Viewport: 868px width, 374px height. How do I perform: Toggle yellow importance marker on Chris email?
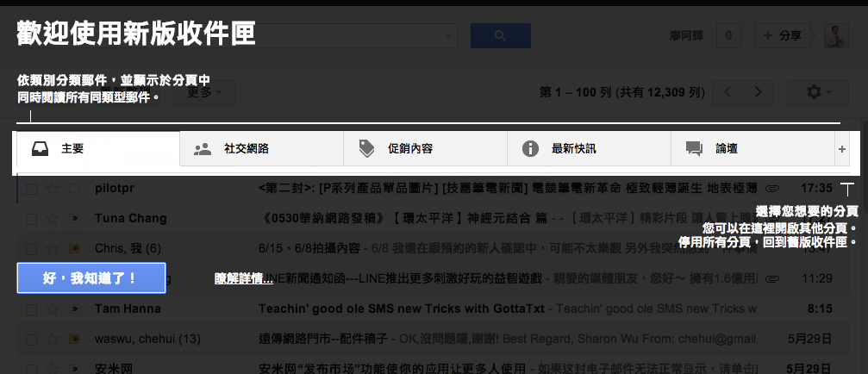pyautogui.click(x=74, y=249)
